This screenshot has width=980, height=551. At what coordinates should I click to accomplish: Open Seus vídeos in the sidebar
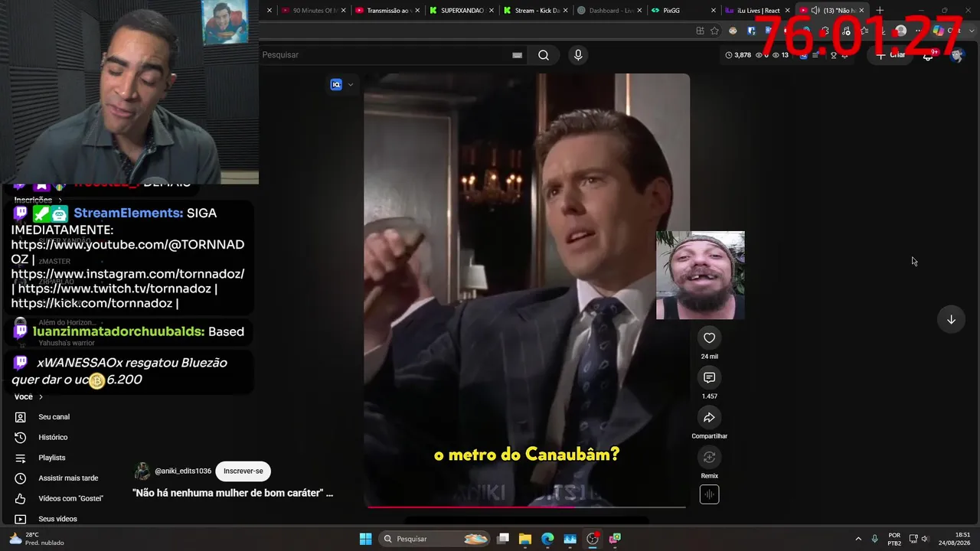coord(57,519)
